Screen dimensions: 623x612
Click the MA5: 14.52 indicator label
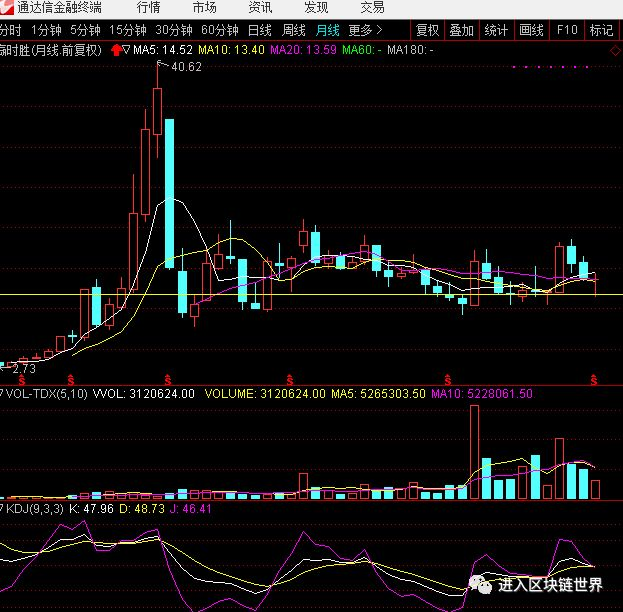click(x=163, y=50)
